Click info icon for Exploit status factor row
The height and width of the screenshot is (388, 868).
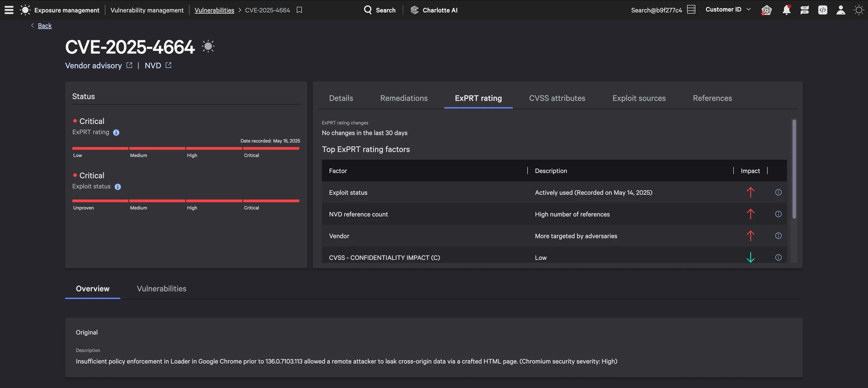pos(778,192)
